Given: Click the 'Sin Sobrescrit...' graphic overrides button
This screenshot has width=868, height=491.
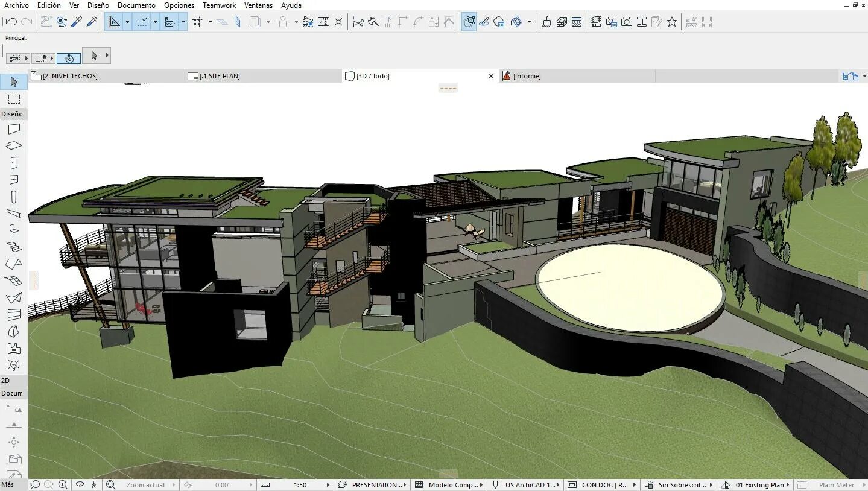Looking at the screenshot, I should click(678, 485).
